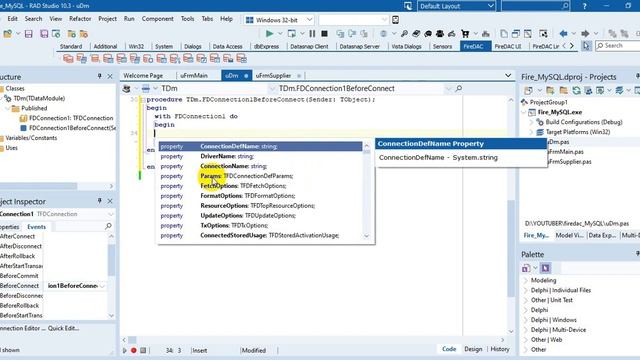The height and width of the screenshot is (360, 640).
Task: Click the Open Project folder icon
Action: (x=8, y=34)
